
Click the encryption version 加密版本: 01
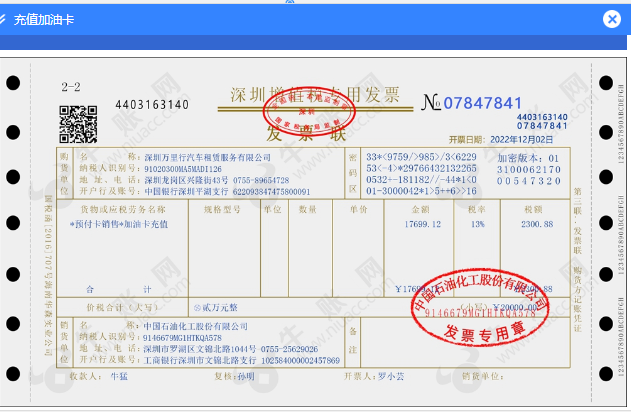[528, 158]
